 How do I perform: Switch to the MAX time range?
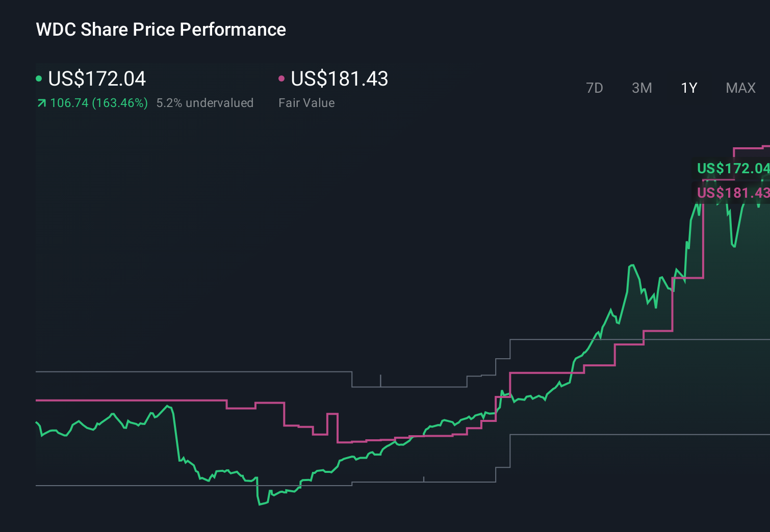click(740, 88)
